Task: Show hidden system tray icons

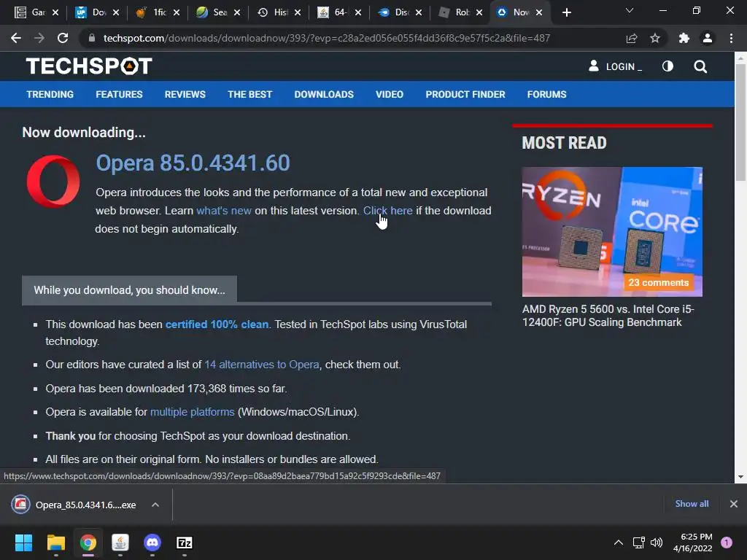Action: tap(619, 542)
